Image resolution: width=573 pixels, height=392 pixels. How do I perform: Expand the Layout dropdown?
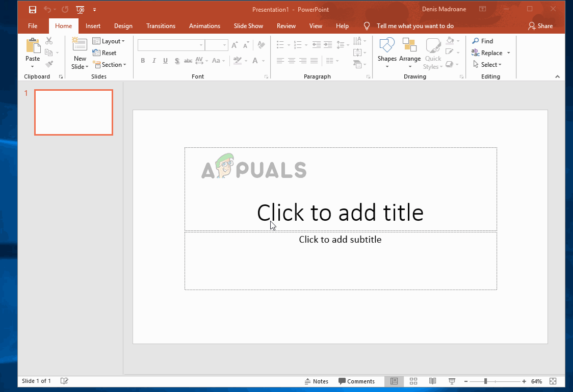(x=109, y=41)
